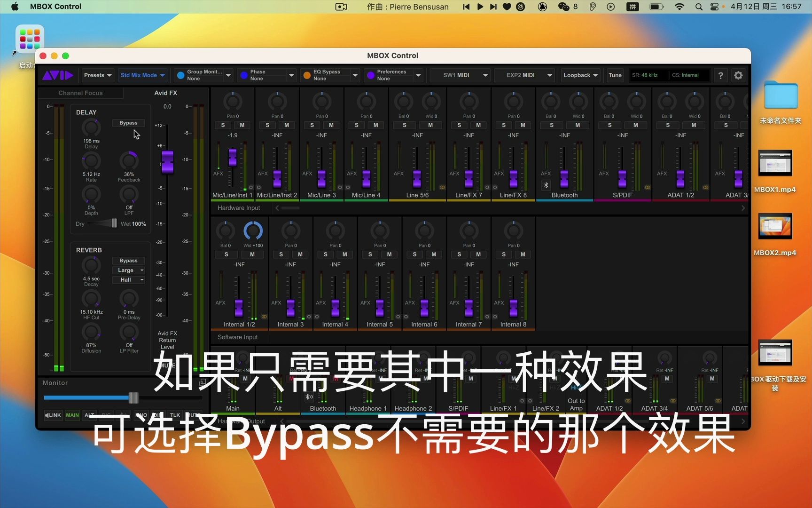Mute the Line 5/6 channel
The width and height of the screenshot is (812, 508).
tap(430, 125)
